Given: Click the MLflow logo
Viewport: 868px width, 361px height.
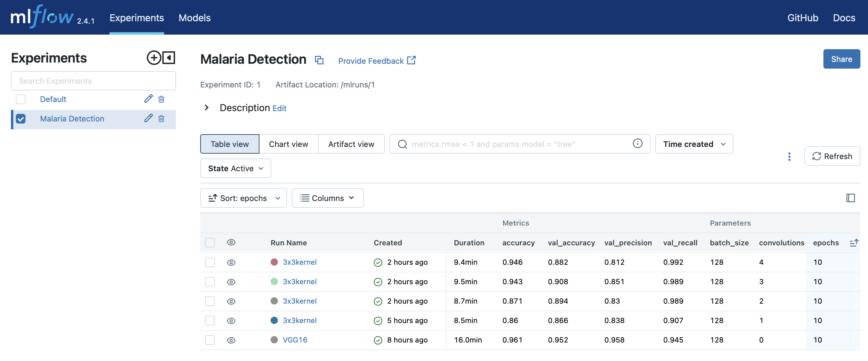Looking at the screenshot, I should 42,16.
